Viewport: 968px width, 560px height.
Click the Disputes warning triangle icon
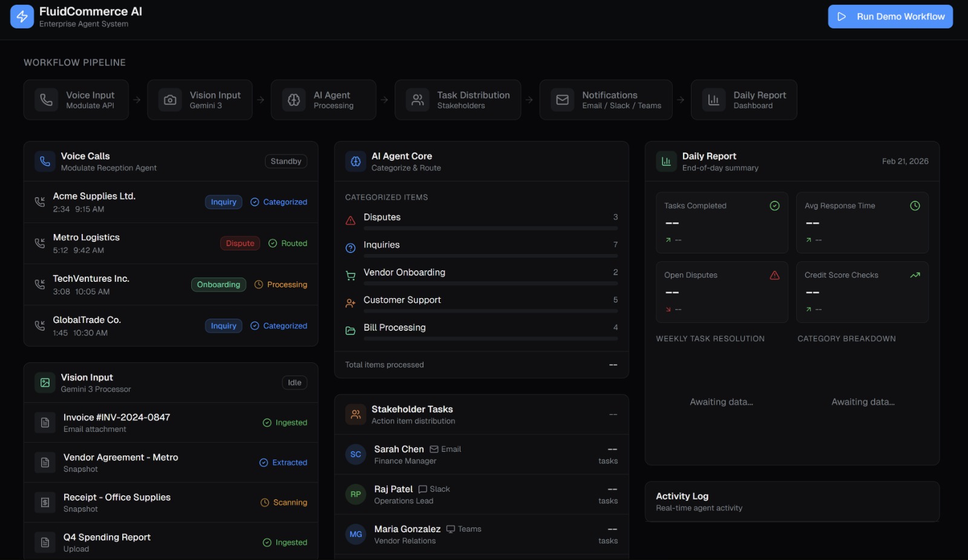coord(350,221)
